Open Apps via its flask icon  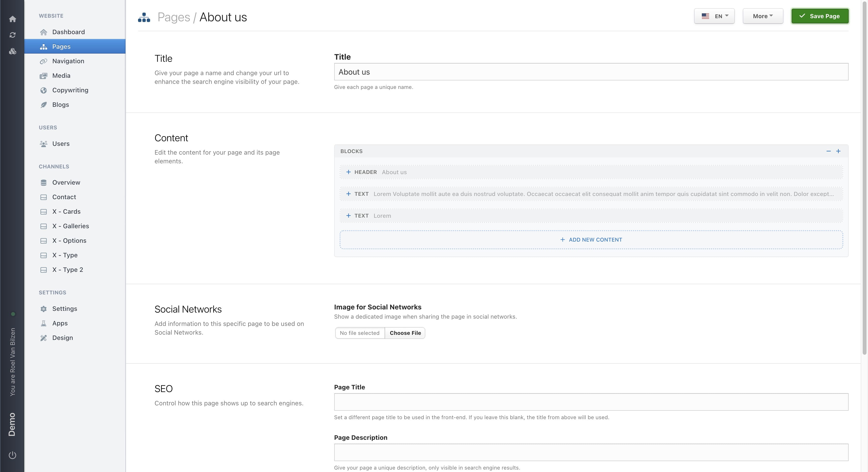tap(43, 323)
